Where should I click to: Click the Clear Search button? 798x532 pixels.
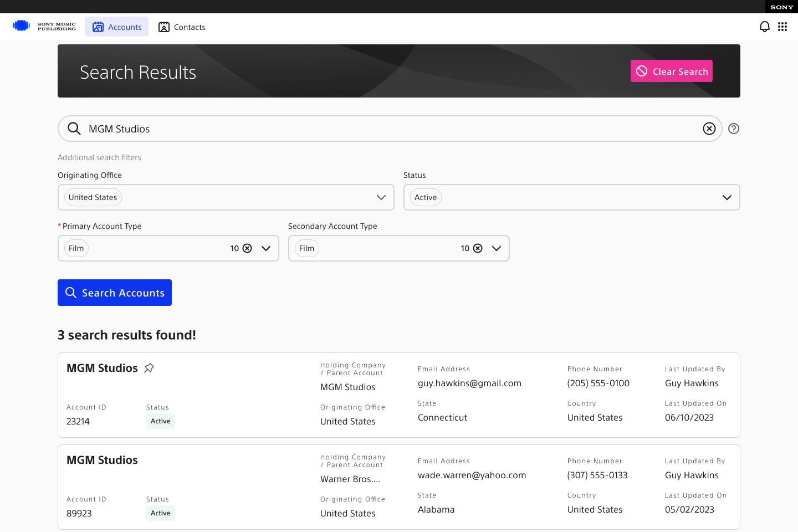point(672,71)
